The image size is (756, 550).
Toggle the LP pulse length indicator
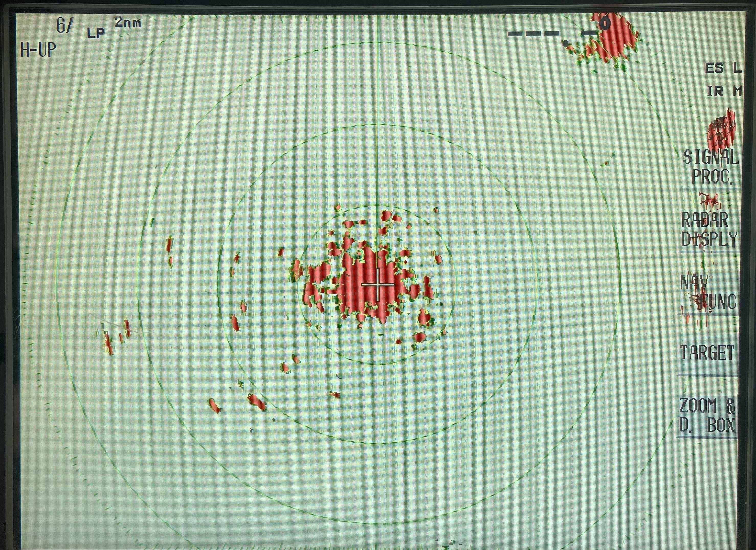point(96,32)
